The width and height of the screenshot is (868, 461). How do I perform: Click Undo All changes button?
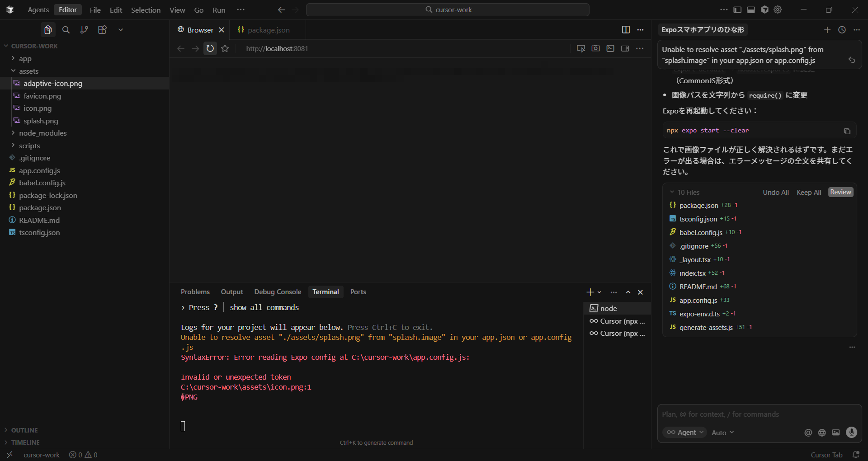point(775,192)
